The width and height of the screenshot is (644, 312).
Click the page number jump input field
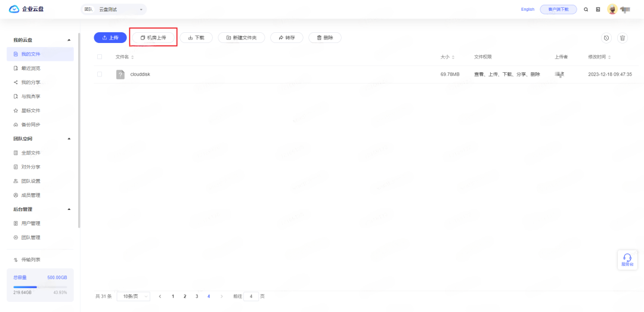(251, 296)
